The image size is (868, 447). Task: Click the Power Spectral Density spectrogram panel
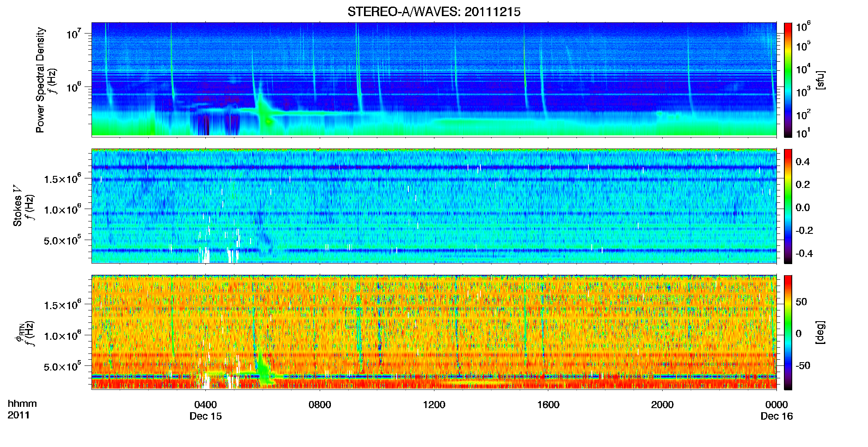(x=434, y=79)
